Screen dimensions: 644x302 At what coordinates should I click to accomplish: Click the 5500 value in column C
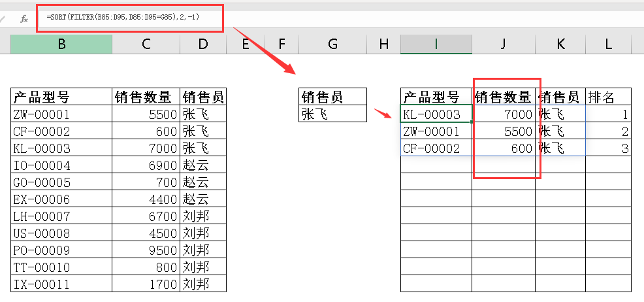pos(146,114)
